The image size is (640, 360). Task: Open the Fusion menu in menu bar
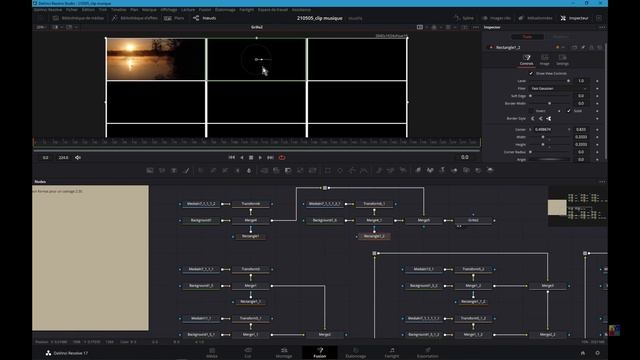[x=205, y=9]
